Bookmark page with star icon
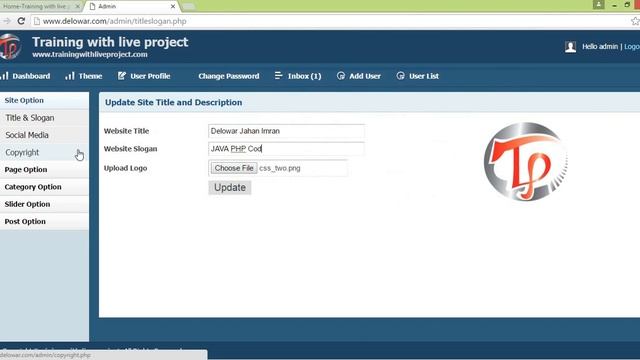640x360 pixels. click(x=635, y=21)
